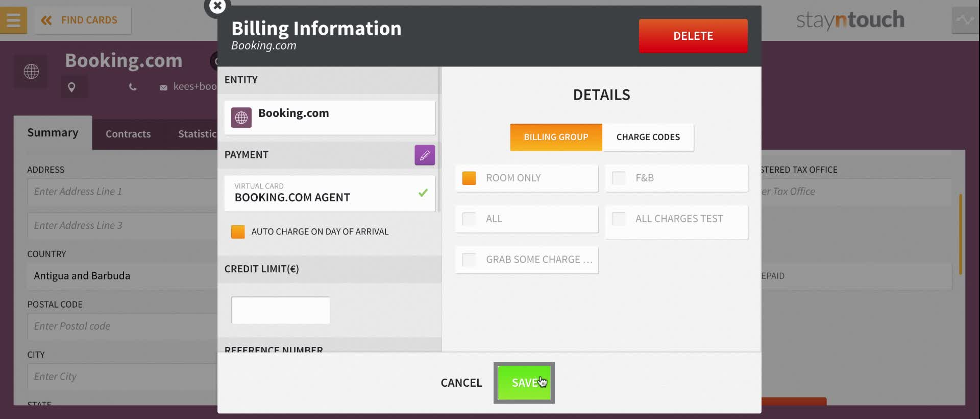Cancel the billing dialog
The height and width of the screenshot is (419, 980).
[461, 383]
